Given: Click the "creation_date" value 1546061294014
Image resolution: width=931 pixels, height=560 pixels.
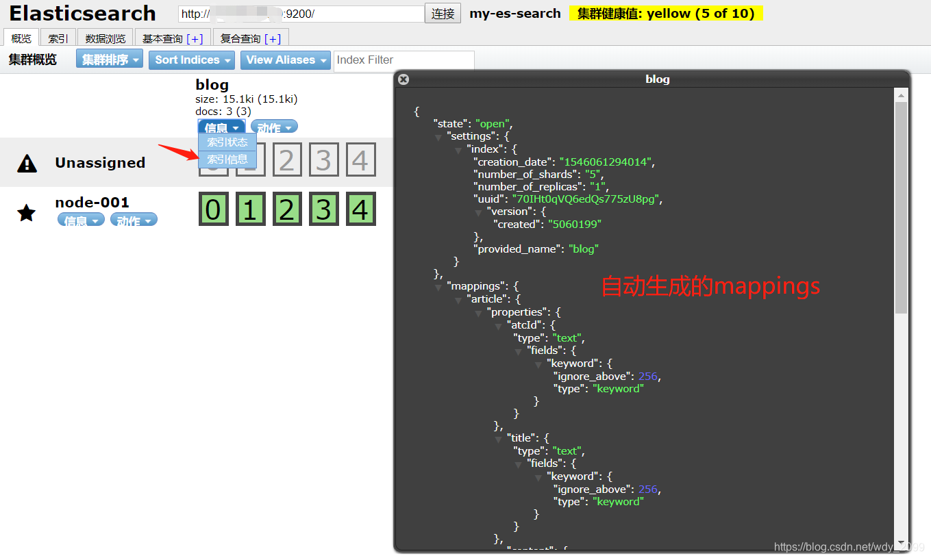Looking at the screenshot, I should click(607, 162).
